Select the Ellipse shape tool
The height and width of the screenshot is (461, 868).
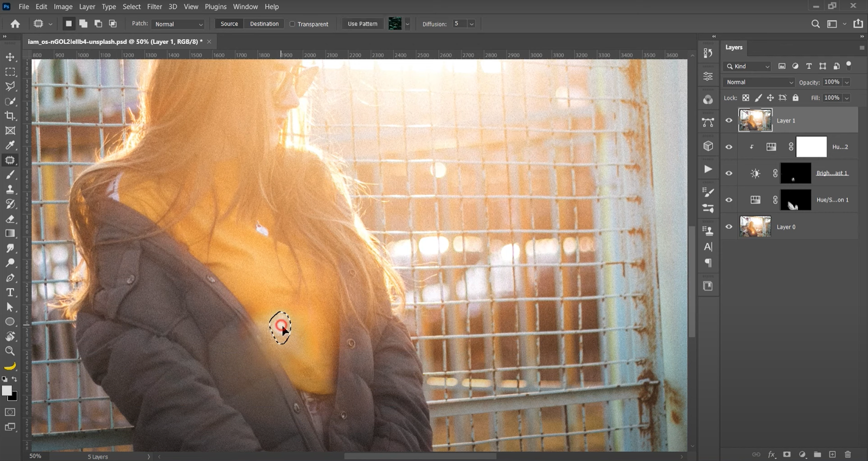(x=10, y=322)
